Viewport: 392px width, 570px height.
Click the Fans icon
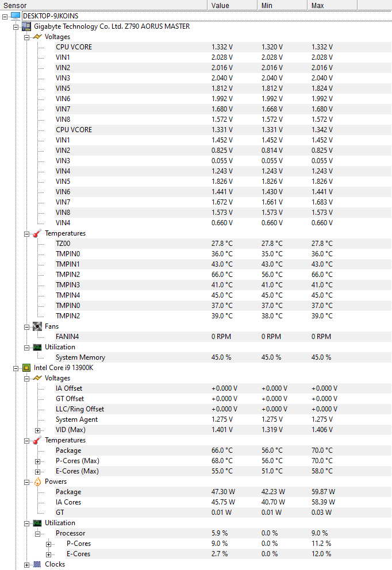37,326
